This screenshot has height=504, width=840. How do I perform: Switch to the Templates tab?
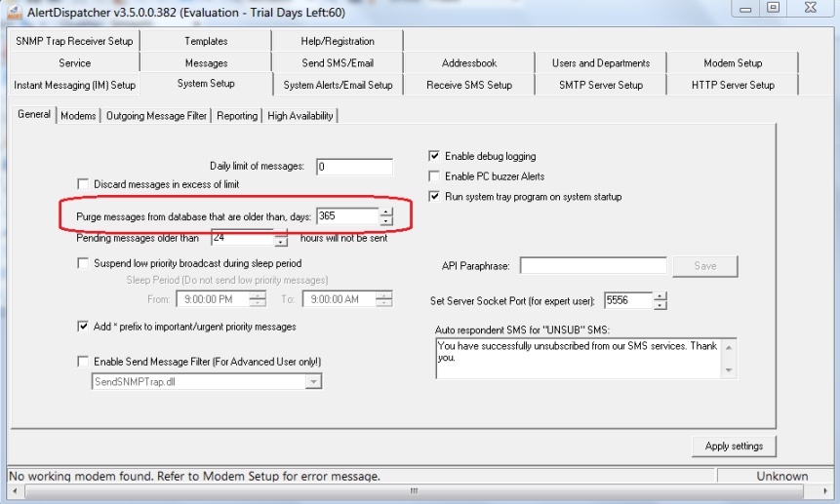pyautogui.click(x=206, y=41)
